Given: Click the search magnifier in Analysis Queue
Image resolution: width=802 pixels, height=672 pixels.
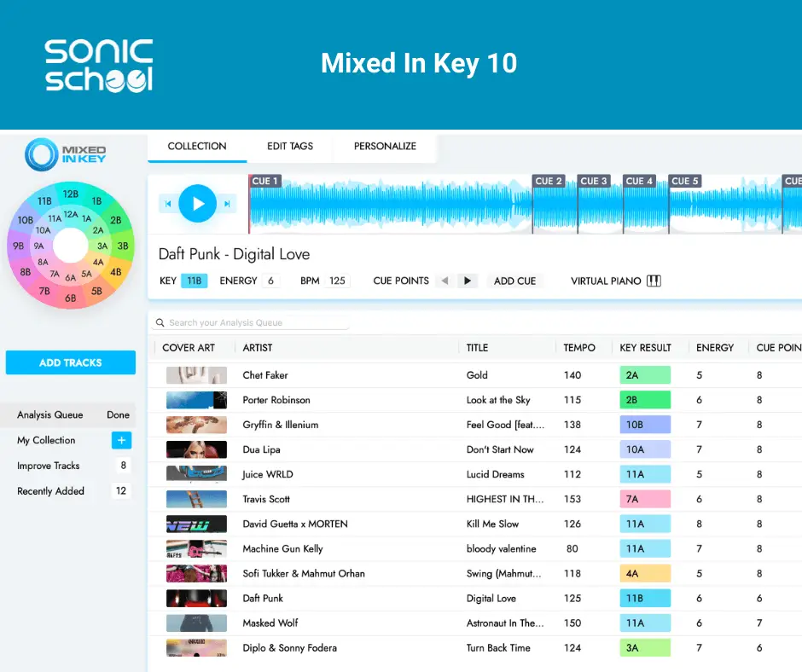Looking at the screenshot, I should pyautogui.click(x=160, y=322).
